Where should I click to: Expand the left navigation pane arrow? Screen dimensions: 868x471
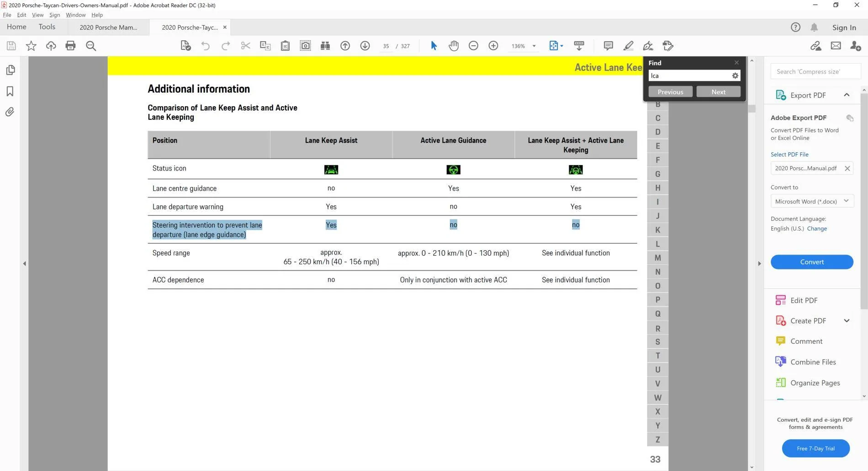click(25, 263)
